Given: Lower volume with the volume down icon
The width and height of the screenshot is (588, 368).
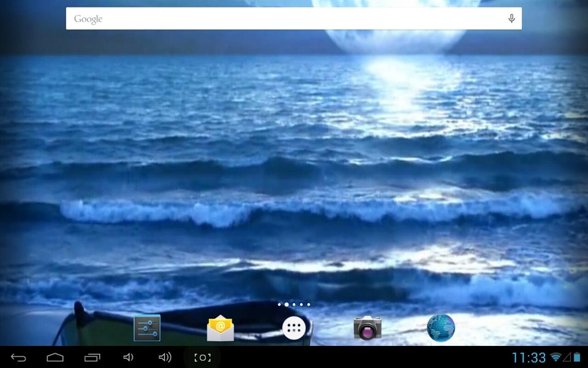Looking at the screenshot, I should coord(128,358).
